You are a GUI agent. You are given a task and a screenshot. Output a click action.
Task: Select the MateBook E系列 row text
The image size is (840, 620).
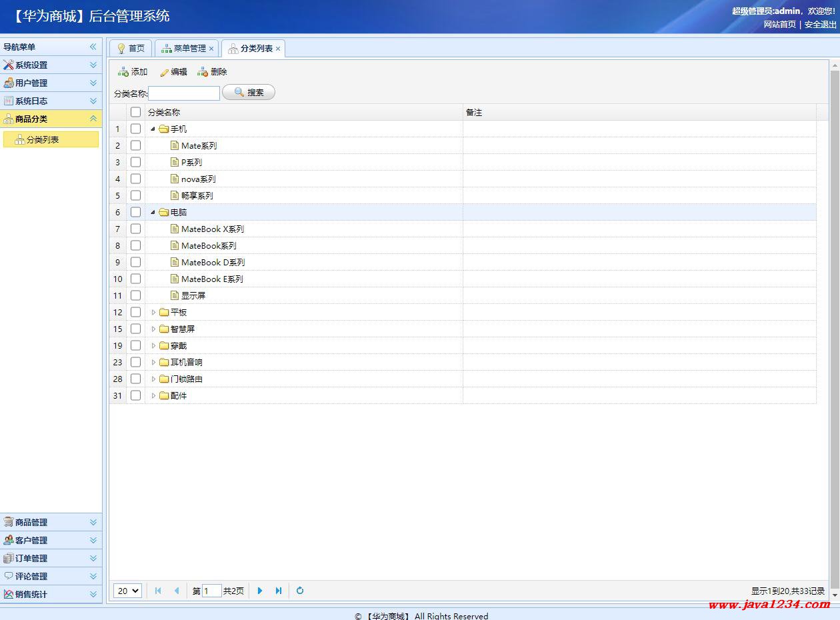tap(212, 279)
